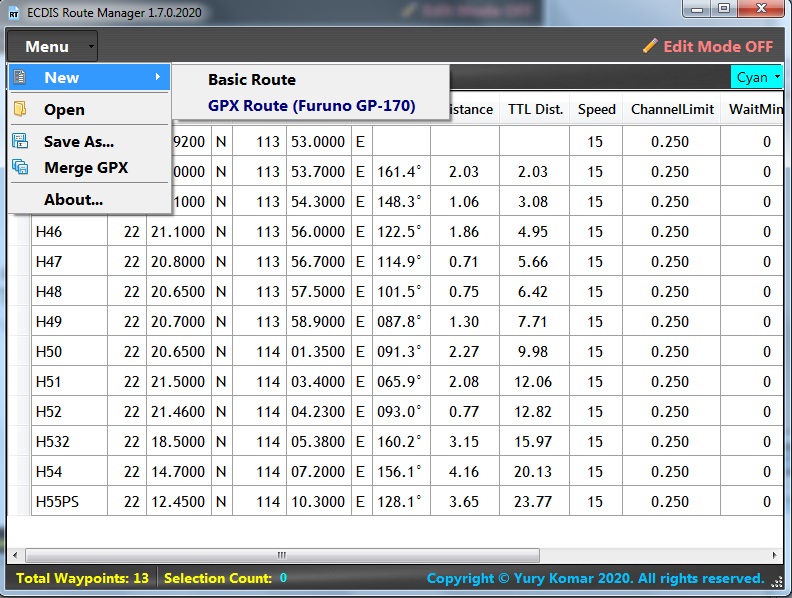The width and height of the screenshot is (792, 598).
Task: Click the Save As disk icon
Action: [20, 141]
